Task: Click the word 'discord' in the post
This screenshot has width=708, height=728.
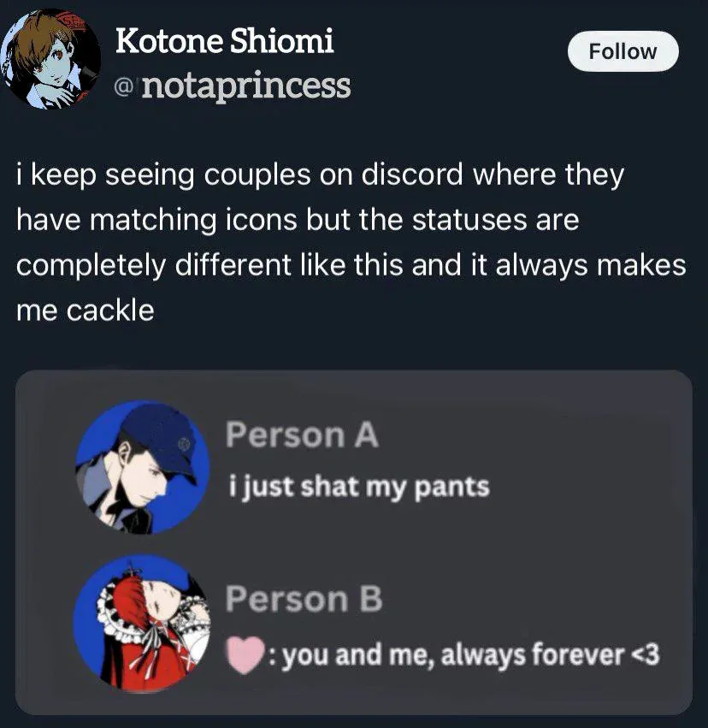Action: click(412, 175)
